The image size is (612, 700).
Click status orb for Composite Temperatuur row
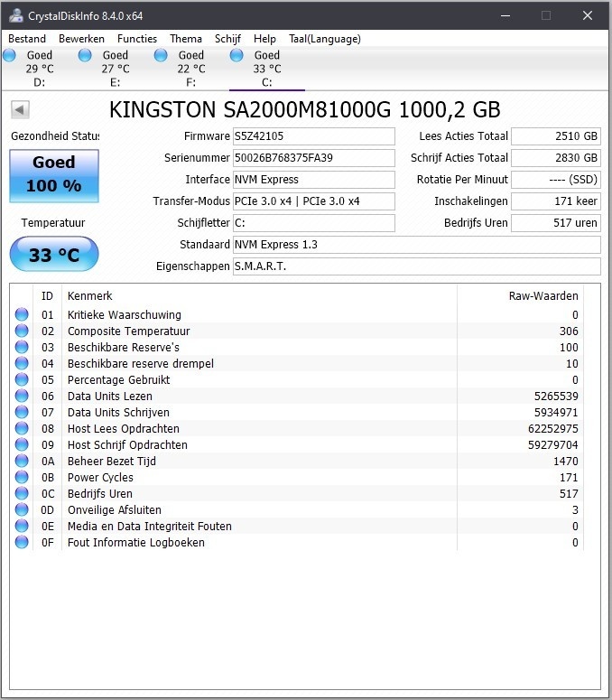22,331
